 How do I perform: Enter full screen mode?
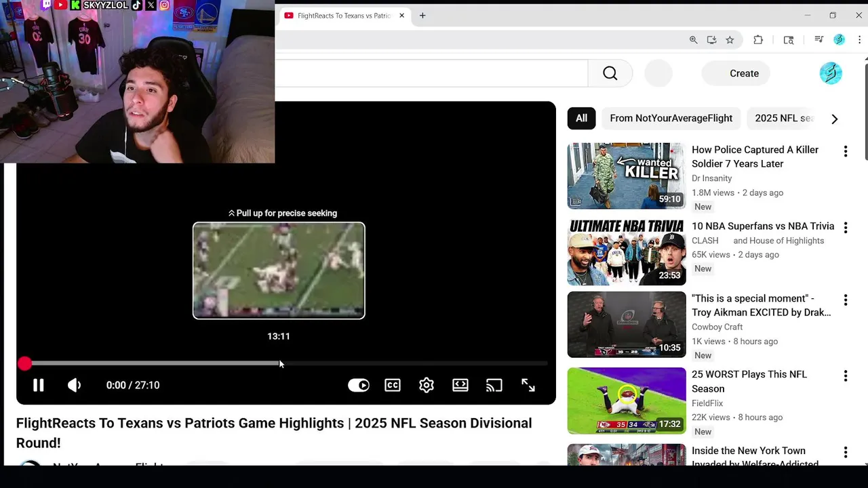528,385
